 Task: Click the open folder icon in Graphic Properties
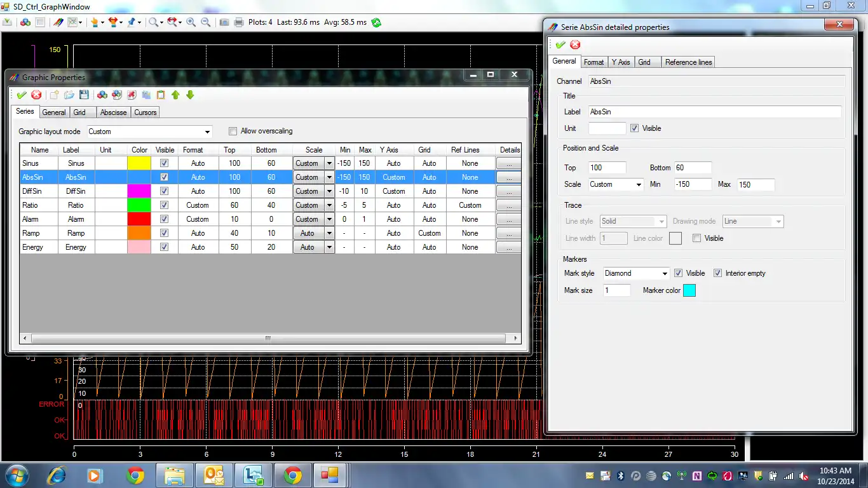(69, 95)
